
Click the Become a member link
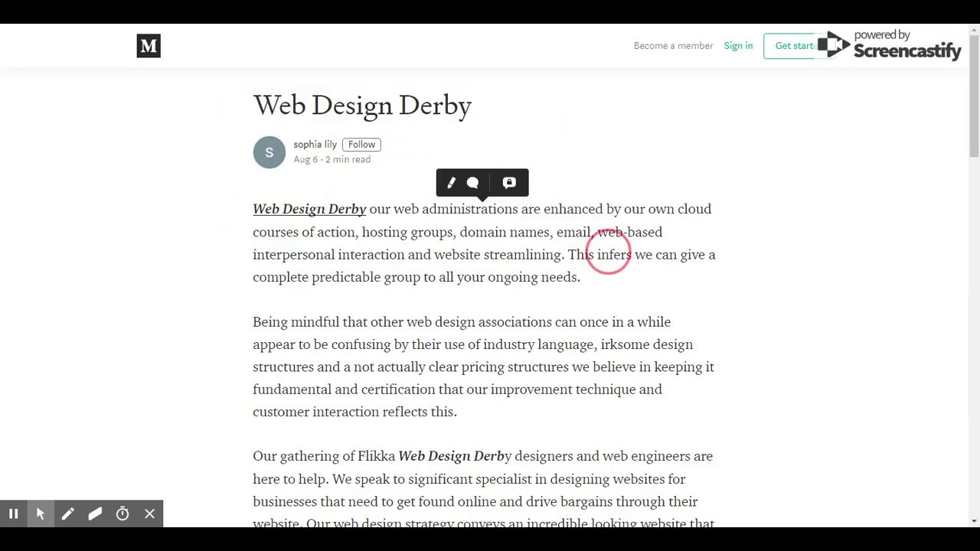(673, 46)
